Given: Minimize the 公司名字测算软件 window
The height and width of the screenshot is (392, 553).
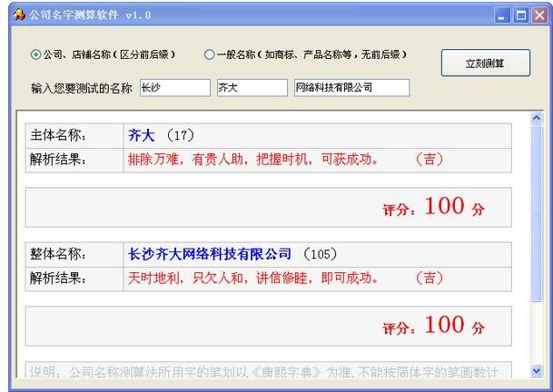Looking at the screenshot, I should tap(502, 15).
